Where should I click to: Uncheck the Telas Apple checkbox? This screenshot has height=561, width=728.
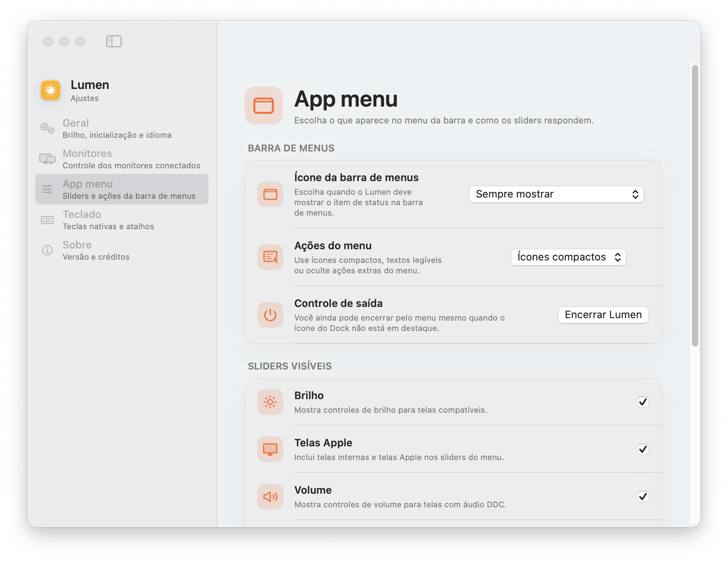pos(643,449)
